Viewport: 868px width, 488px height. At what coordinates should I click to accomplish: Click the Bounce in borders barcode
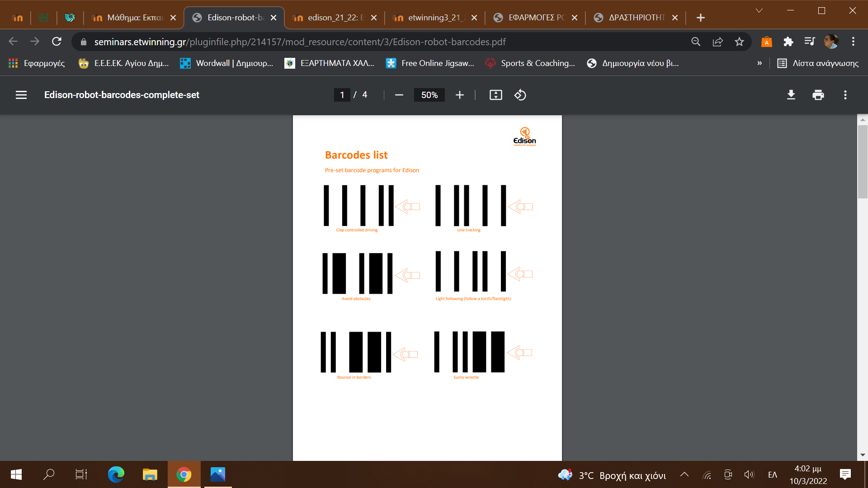click(x=356, y=352)
